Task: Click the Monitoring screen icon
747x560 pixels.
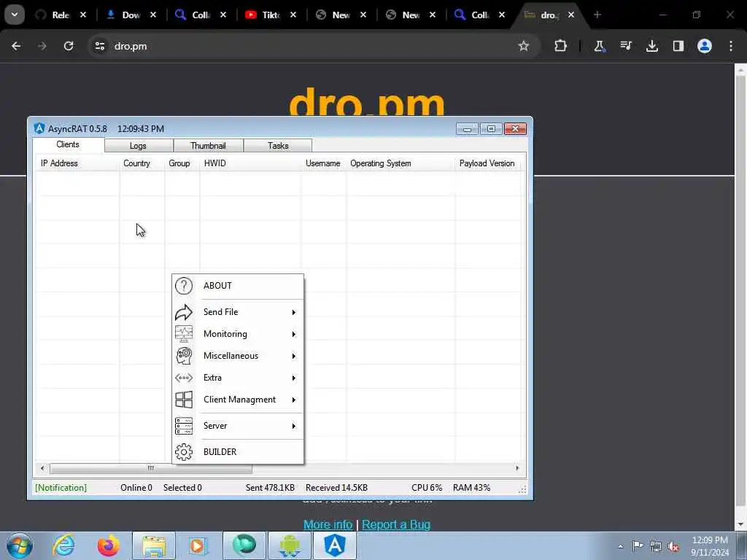Action: pyautogui.click(x=183, y=334)
